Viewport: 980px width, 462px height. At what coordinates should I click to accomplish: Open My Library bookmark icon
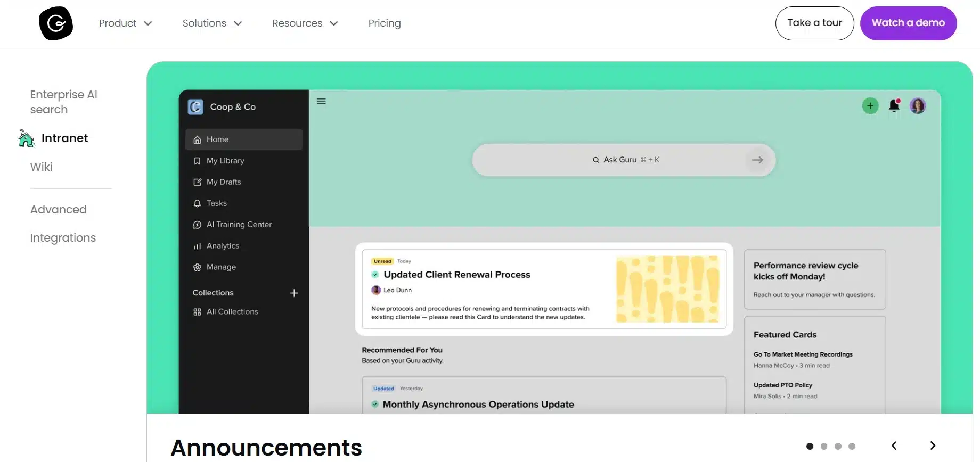pyautogui.click(x=197, y=161)
